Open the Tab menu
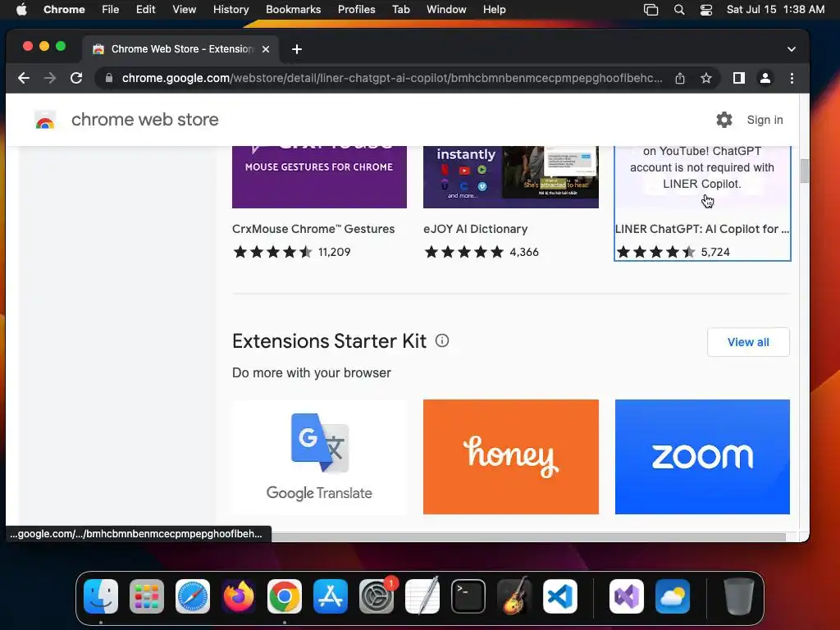 click(400, 10)
